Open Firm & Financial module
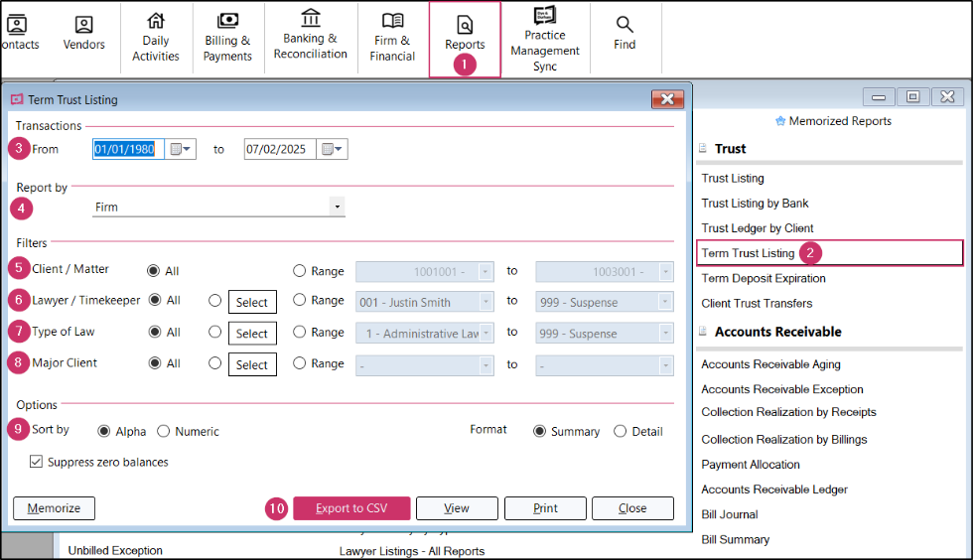 (392, 38)
